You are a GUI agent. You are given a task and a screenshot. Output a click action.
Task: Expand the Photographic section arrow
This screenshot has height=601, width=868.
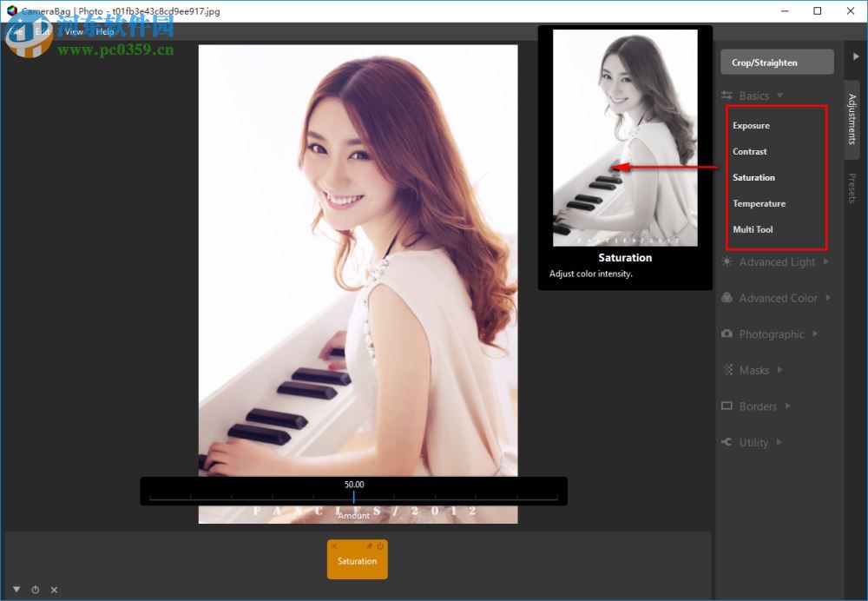815,334
